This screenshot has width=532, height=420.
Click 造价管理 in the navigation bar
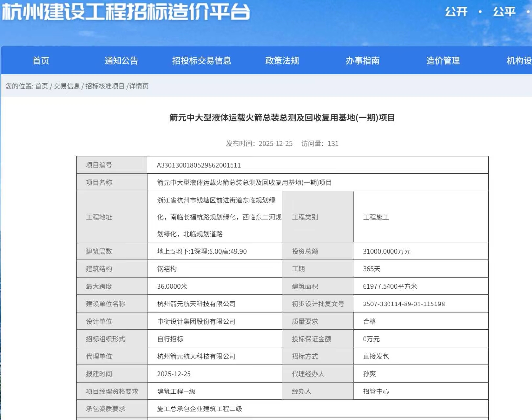tap(443, 61)
